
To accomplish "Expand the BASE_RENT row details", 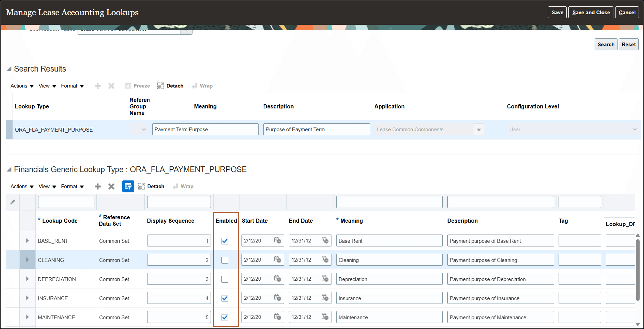I will click(x=27, y=241).
